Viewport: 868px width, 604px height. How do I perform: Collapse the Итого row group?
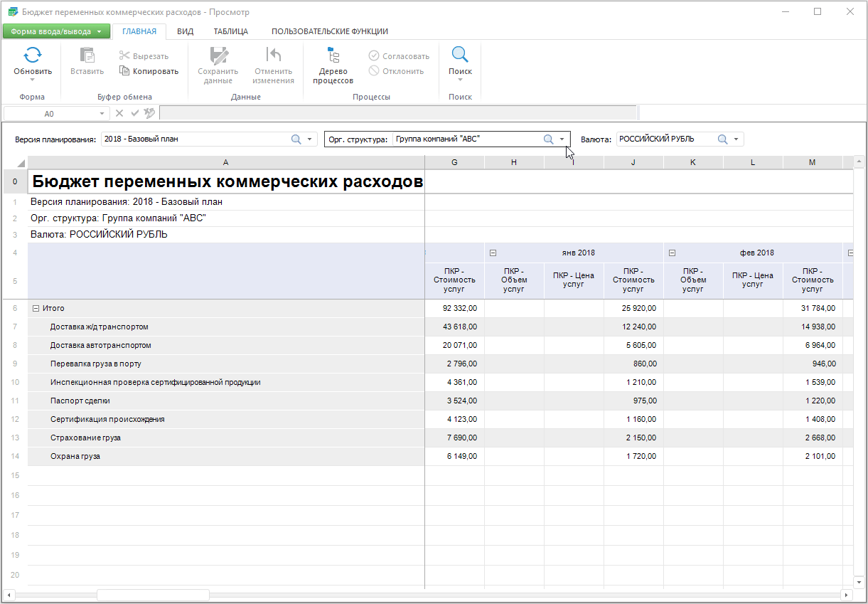click(x=35, y=309)
